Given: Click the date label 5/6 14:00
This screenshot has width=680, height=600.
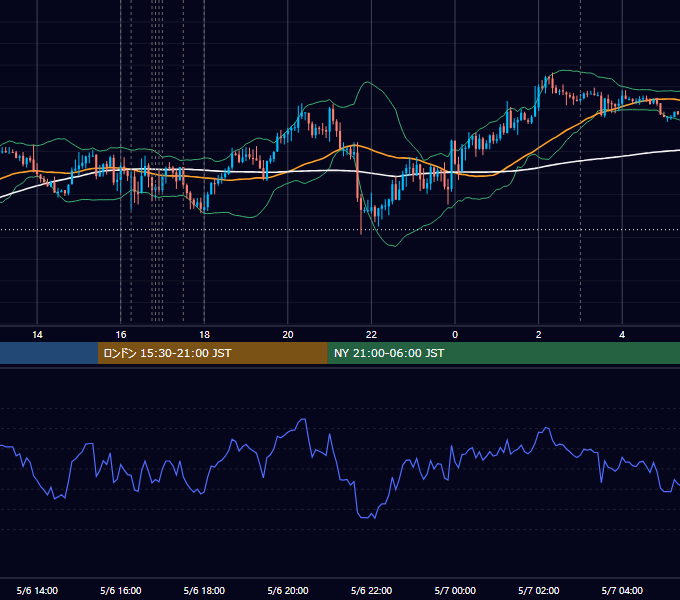Looking at the screenshot, I should 37,590.
